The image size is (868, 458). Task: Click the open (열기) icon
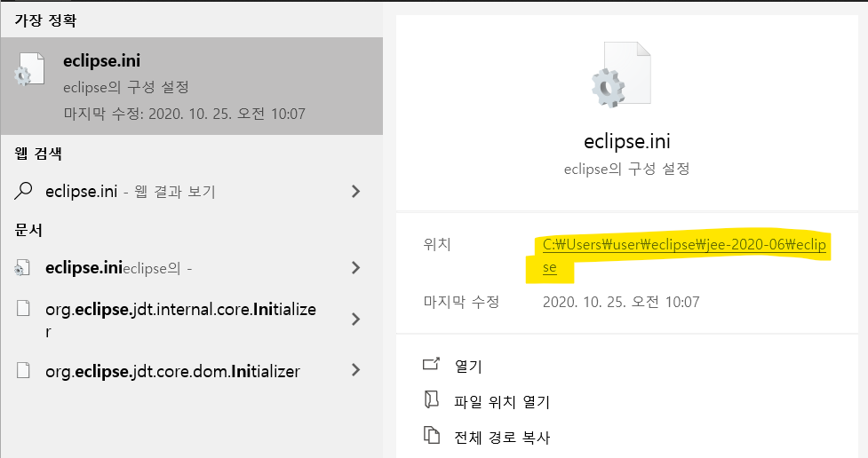[431, 363]
